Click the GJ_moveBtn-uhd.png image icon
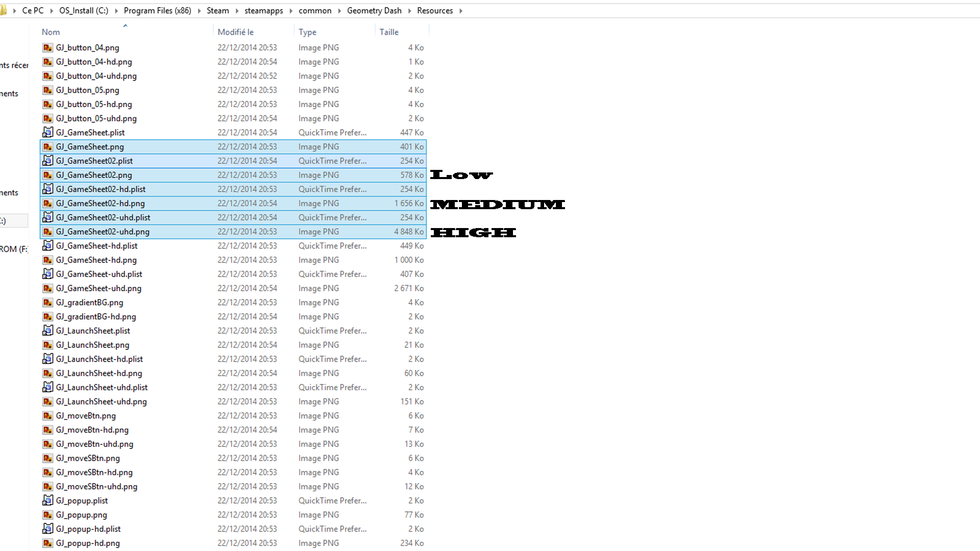Image resolution: width=980 pixels, height=551 pixels. click(47, 444)
